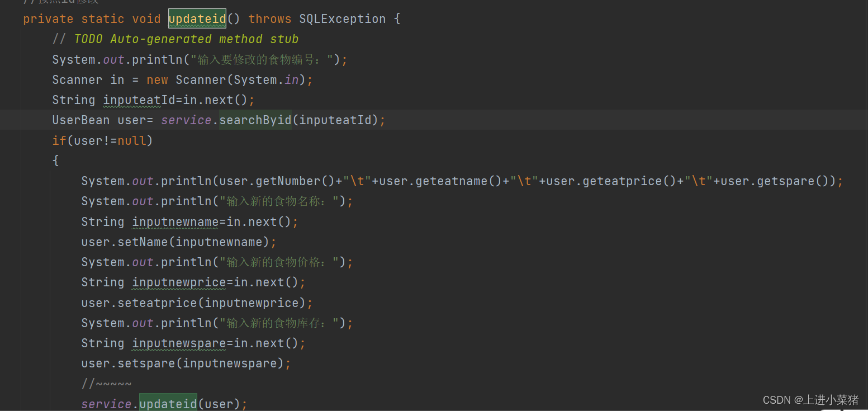The height and width of the screenshot is (411, 868).
Task: Click user.getspare() at end of println
Action: pyautogui.click(x=774, y=181)
